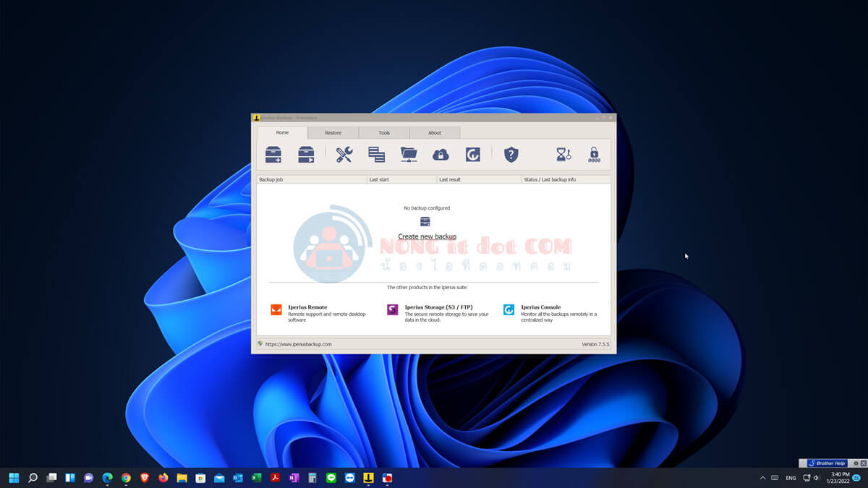Screen dimensions: 868x488
Task: View the About tab
Action: (x=435, y=132)
